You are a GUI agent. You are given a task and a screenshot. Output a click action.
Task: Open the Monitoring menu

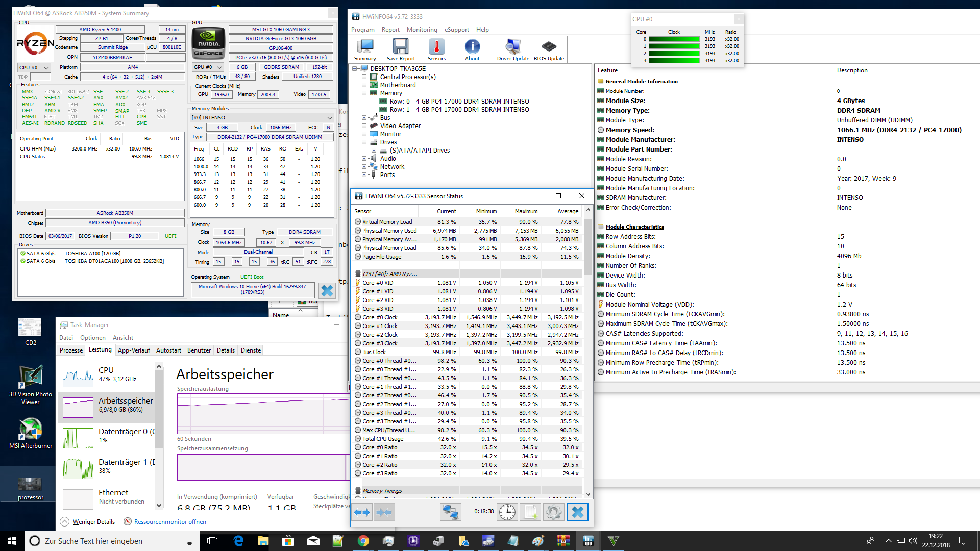tap(422, 30)
